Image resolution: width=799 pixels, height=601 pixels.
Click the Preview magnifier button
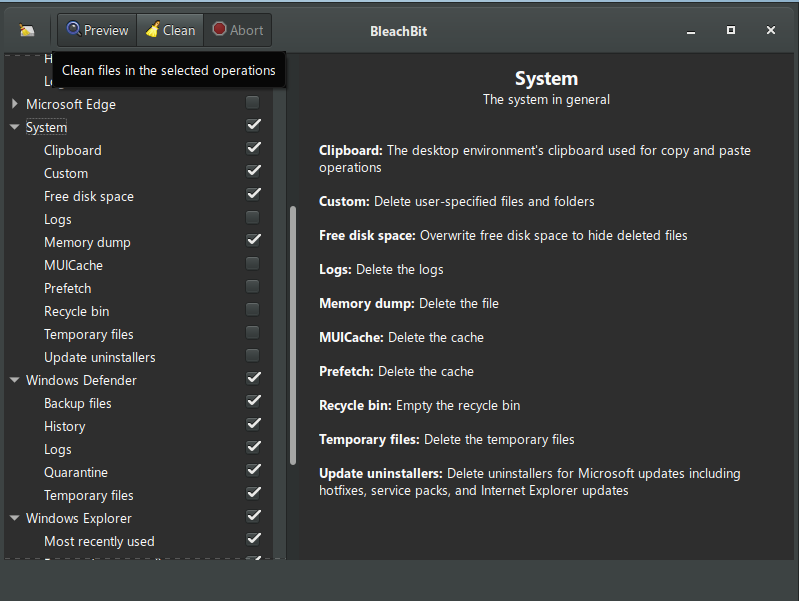(x=97, y=30)
